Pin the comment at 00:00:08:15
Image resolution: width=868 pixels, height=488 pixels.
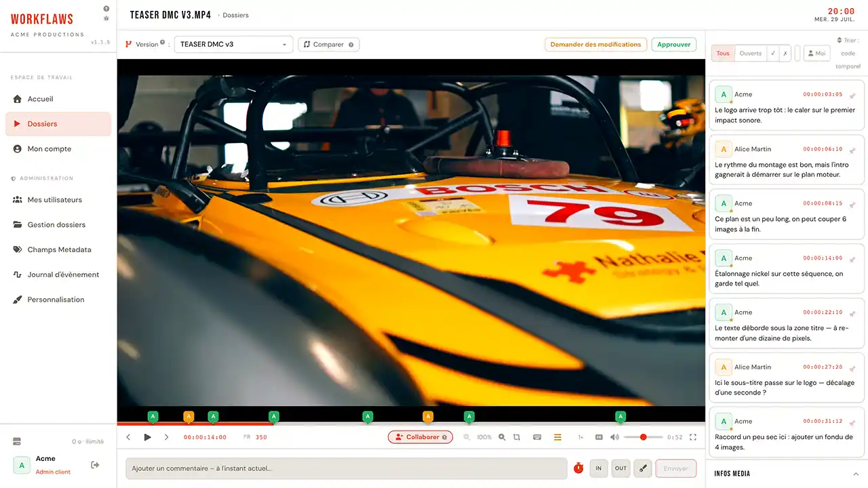[x=852, y=203]
